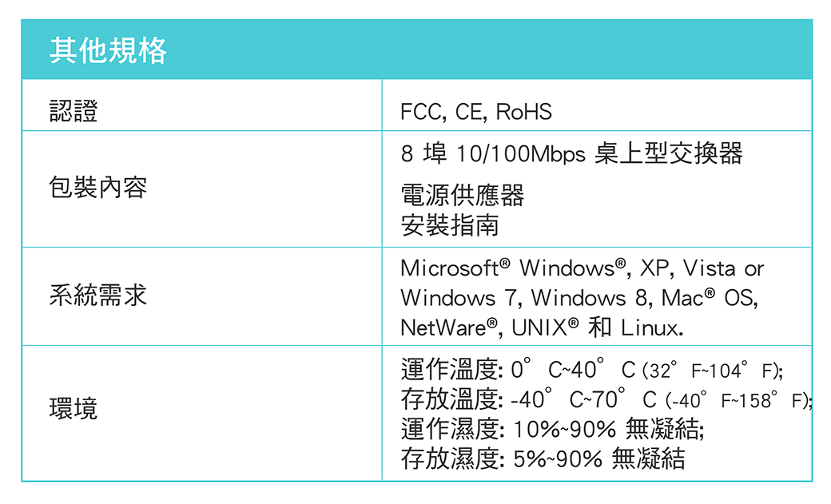Click the 其他規格 header title
Screen dimensions: 831x504
click(x=108, y=51)
